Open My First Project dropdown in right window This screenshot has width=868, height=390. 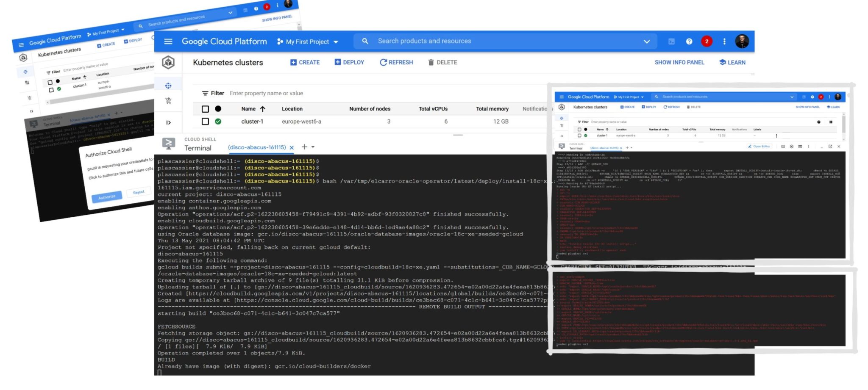point(629,97)
